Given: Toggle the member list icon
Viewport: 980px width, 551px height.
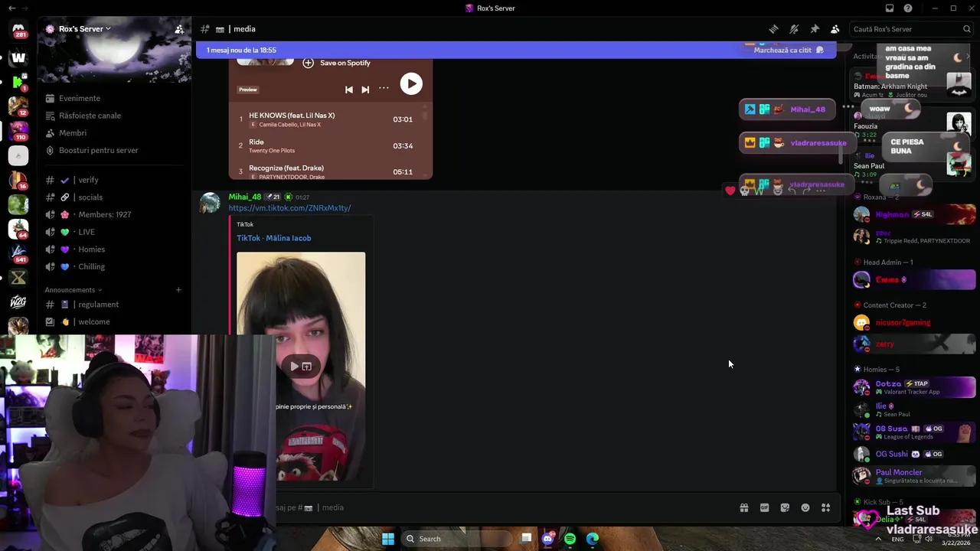Looking at the screenshot, I should pos(835,29).
